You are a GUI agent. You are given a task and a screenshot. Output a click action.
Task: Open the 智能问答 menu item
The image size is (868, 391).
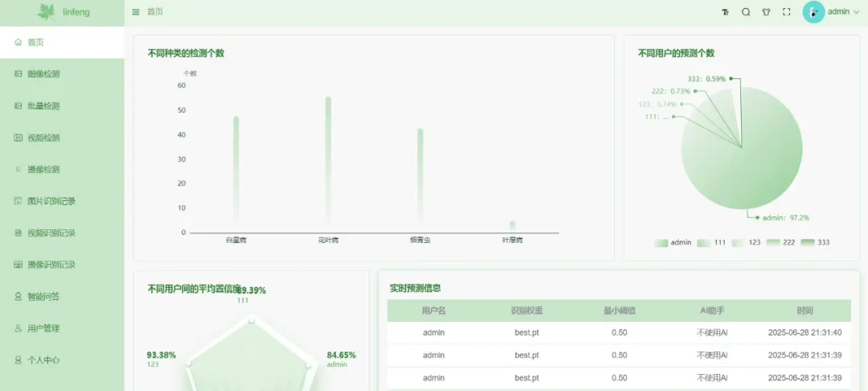(x=62, y=297)
